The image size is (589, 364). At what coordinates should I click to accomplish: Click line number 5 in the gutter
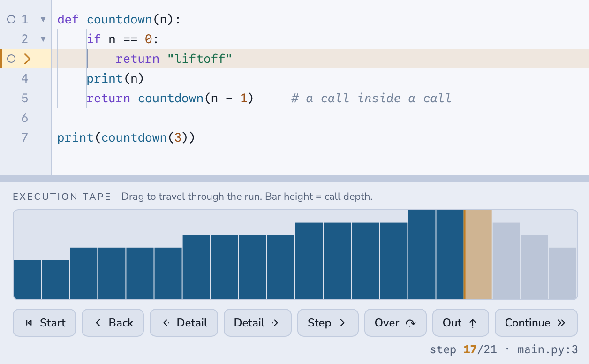pyautogui.click(x=25, y=98)
